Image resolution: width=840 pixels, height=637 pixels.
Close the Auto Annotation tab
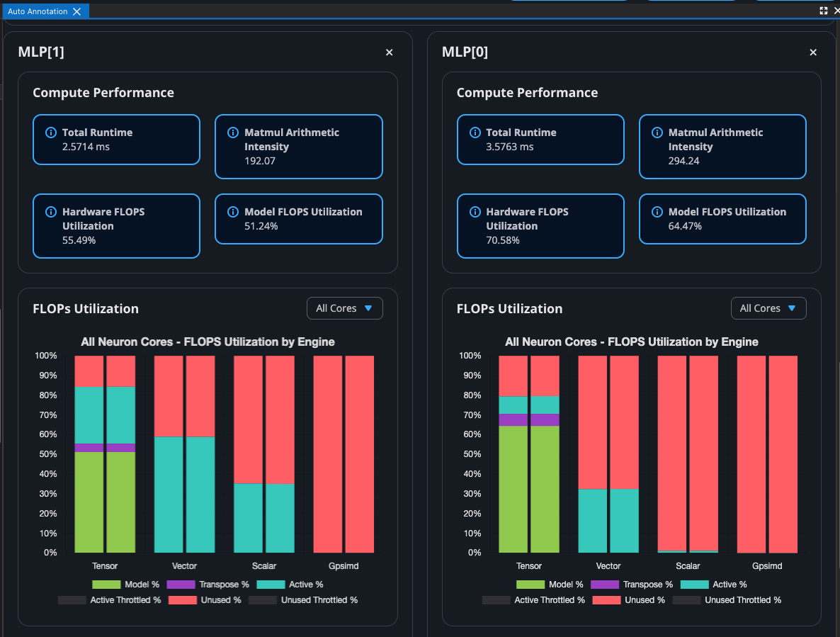[77, 11]
